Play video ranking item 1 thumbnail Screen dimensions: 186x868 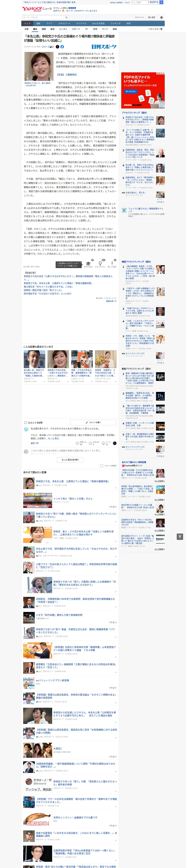click(x=160, y=377)
